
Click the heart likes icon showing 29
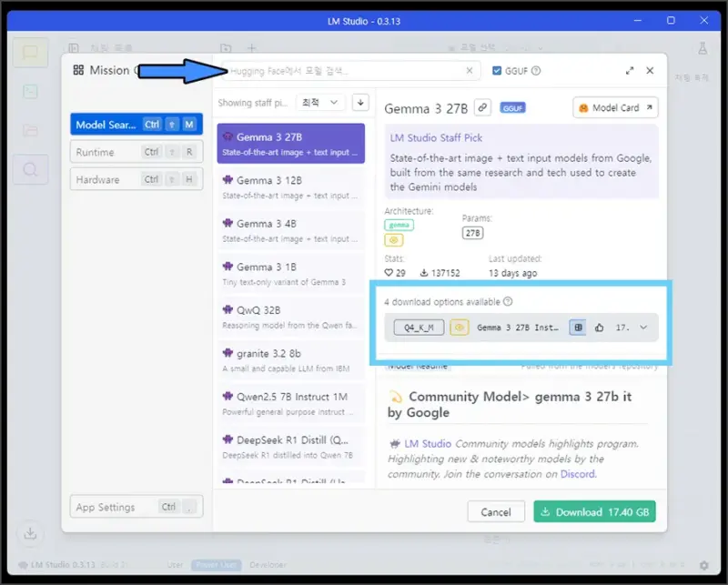tap(389, 273)
